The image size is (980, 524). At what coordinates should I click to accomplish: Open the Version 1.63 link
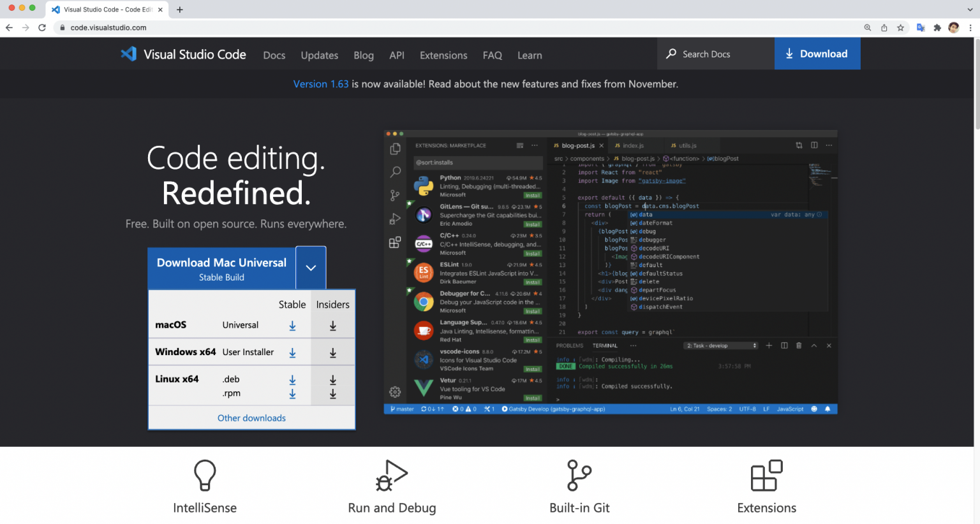coord(320,84)
